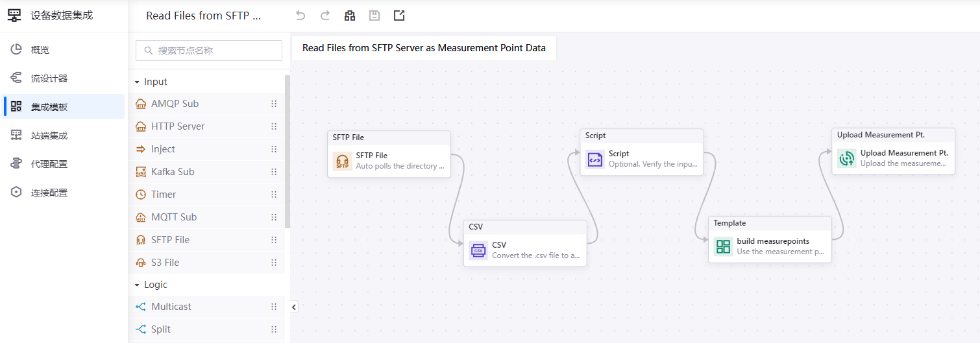This screenshot has width=980, height=343.
Task: Select the build measurepoints template node
Action: [769, 246]
